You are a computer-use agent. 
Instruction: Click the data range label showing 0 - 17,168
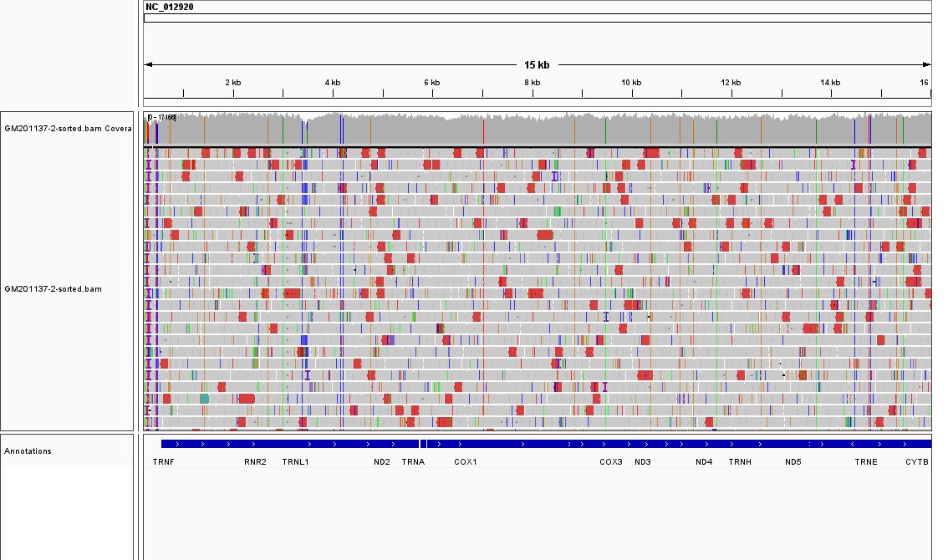click(x=159, y=118)
